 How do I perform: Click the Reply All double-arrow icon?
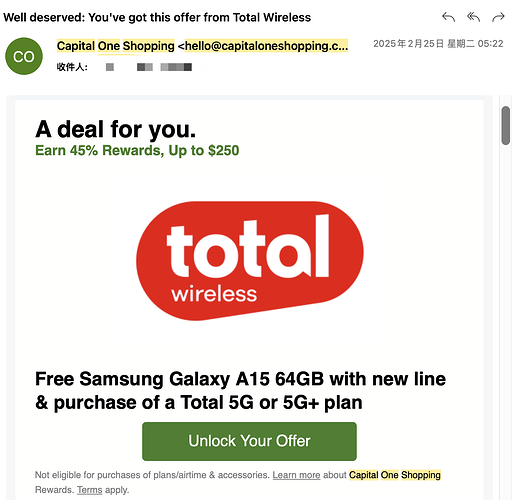(x=473, y=17)
